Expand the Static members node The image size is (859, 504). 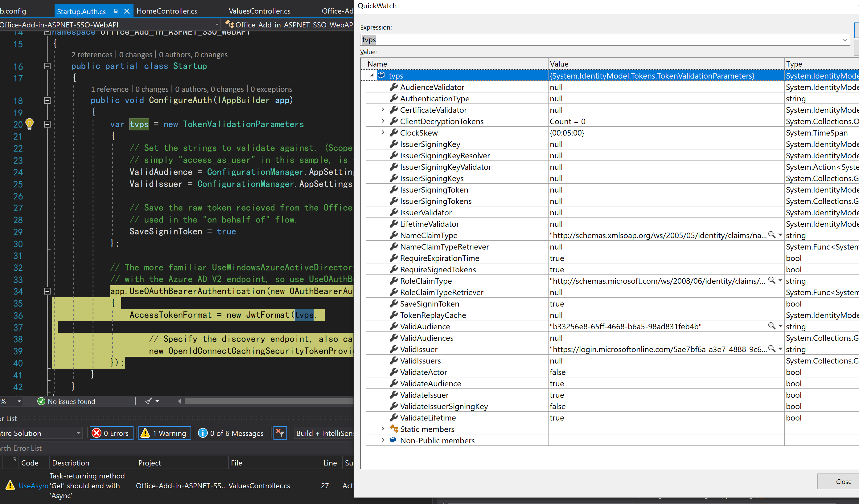click(382, 429)
